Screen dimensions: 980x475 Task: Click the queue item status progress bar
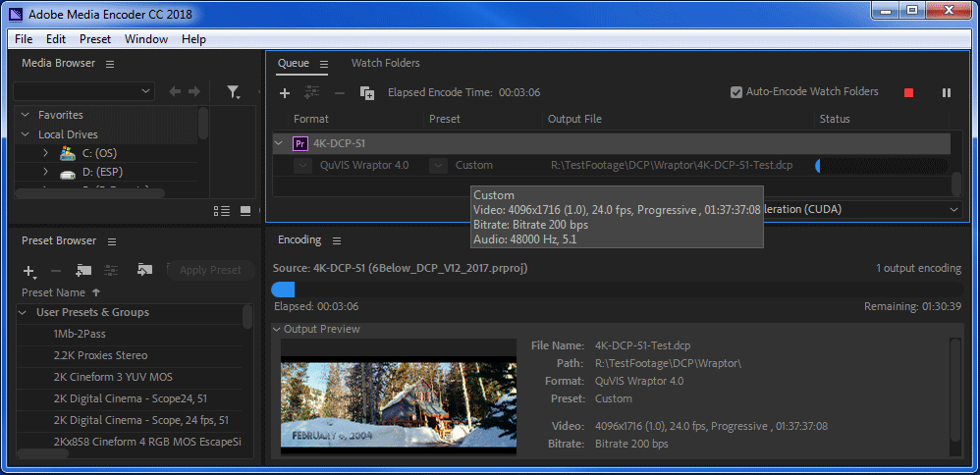881,166
